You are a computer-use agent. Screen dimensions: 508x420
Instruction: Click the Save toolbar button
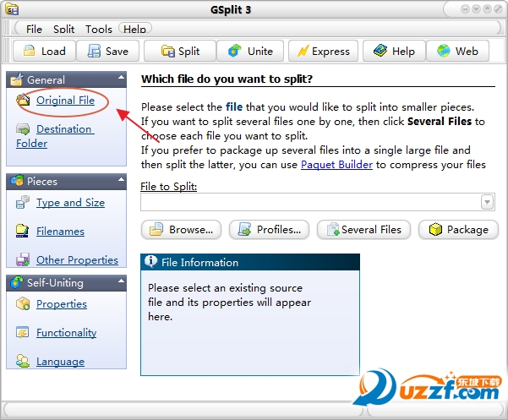coord(108,51)
